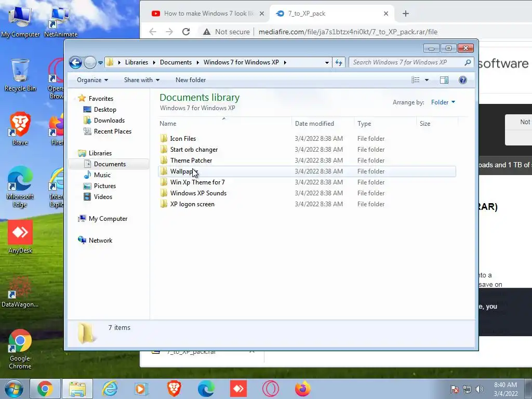Select Win Xp Theme for 7 folder icon
The height and width of the screenshot is (399, 532).
pos(164,182)
